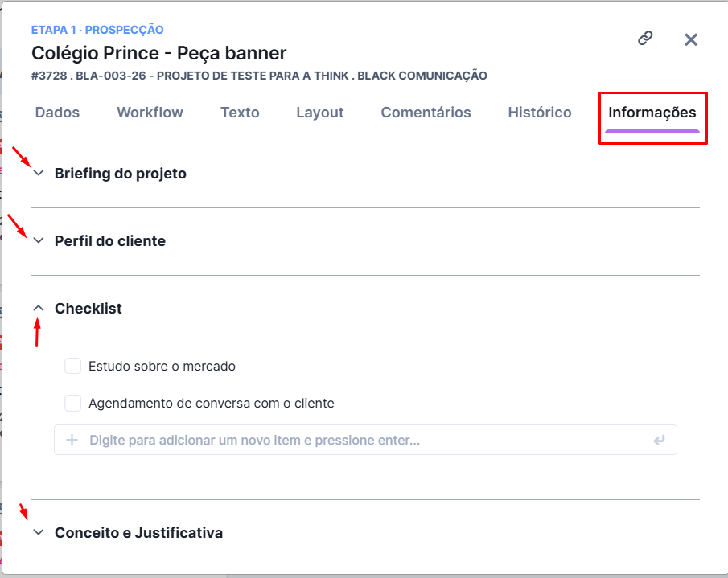The height and width of the screenshot is (578, 728).
Task: Click the Conceito e Justificativa heading
Action: (x=139, y=532)
